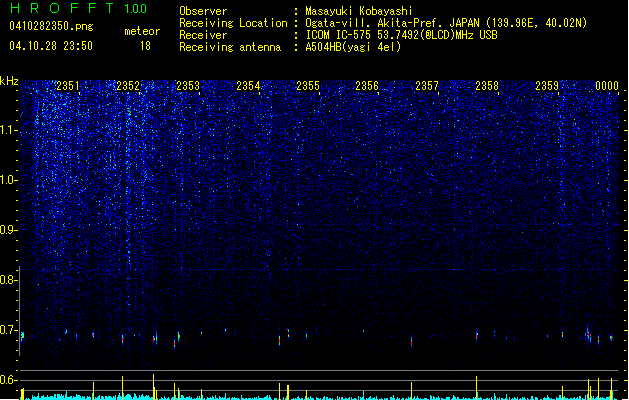
Task: Click the Receiving Location label
Action: point(233,23)
